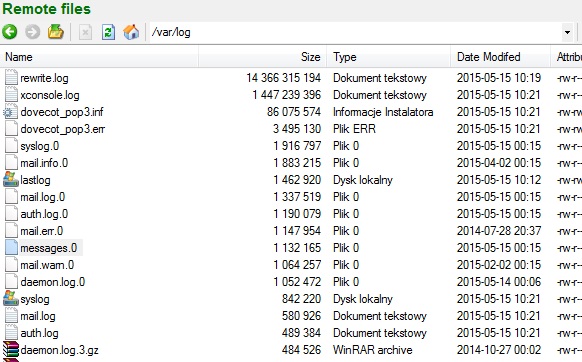Select the syslog.0 file icon

click(11, 146)
